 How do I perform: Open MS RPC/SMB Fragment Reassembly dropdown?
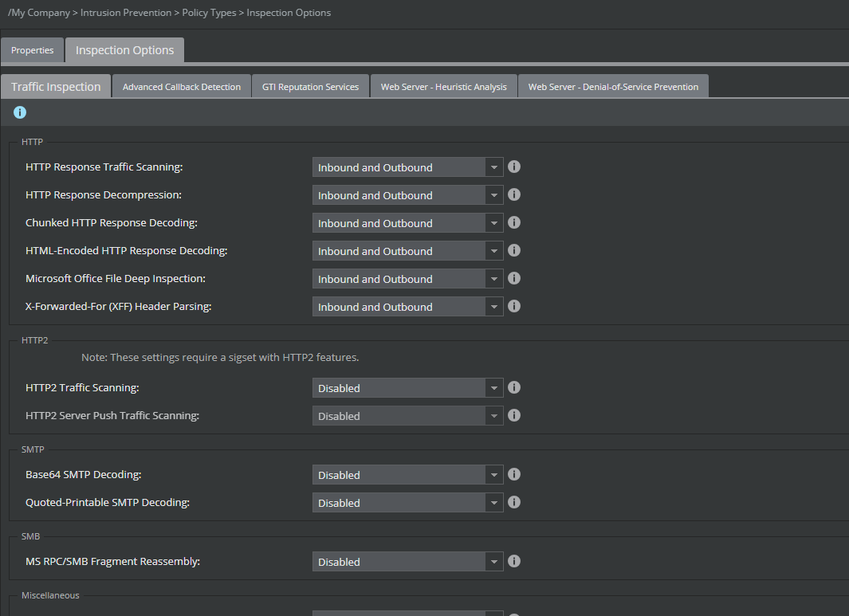tap(407, 561)
